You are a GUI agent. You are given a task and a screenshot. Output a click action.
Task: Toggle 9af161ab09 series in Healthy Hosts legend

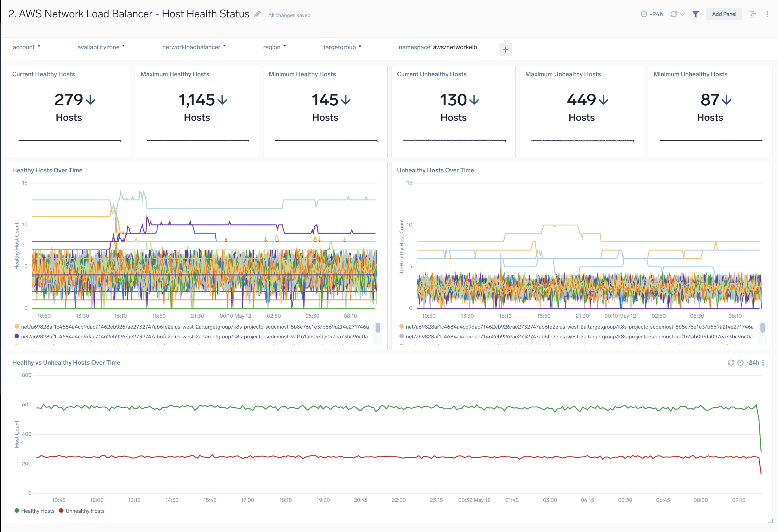[x=191, y=336]
